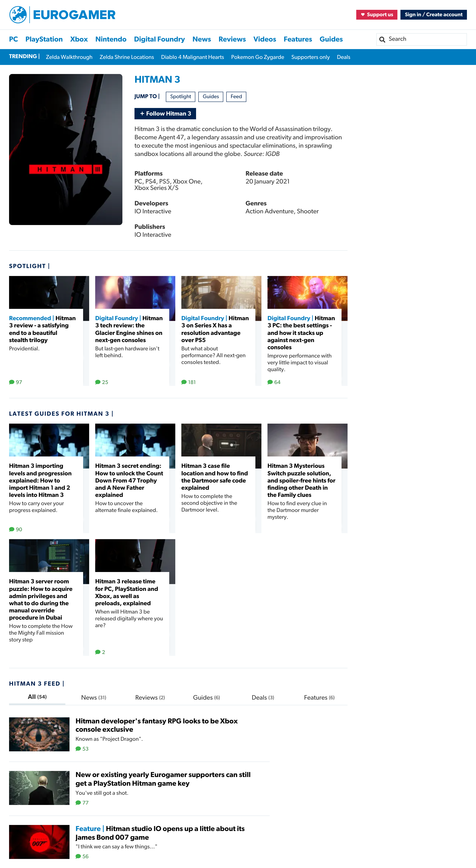Click the comment icon showing 90 on importing guide
This screenshot has width=476, height=868.
15,529
